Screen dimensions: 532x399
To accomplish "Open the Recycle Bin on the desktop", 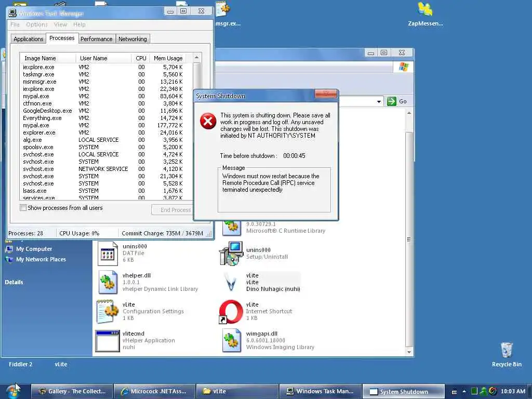I will coord(507,350).
